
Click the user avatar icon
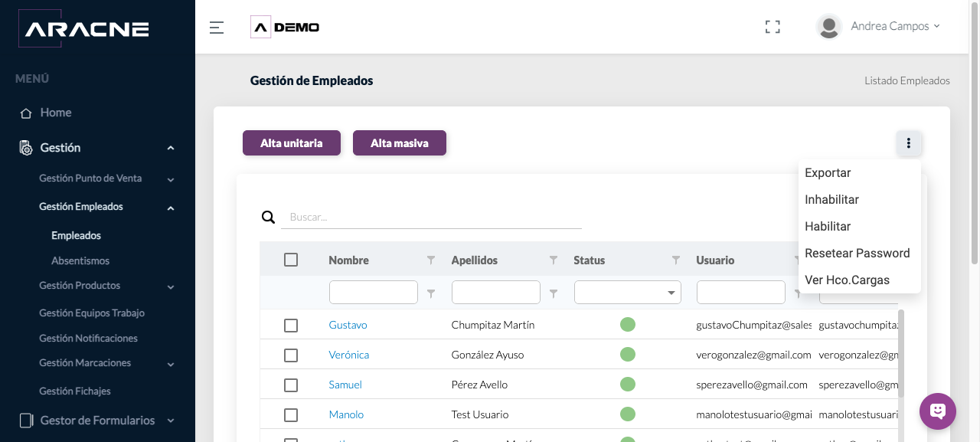coord(829,27)
